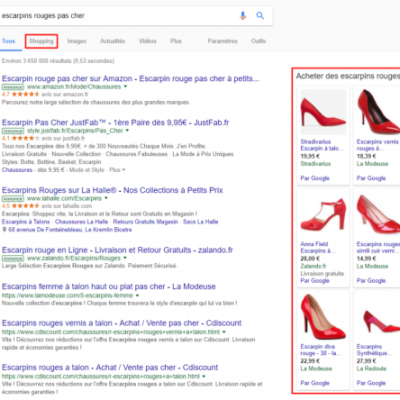Open Escarpin rouge en Ligne zalando.fr result

[x=117, y=250]
